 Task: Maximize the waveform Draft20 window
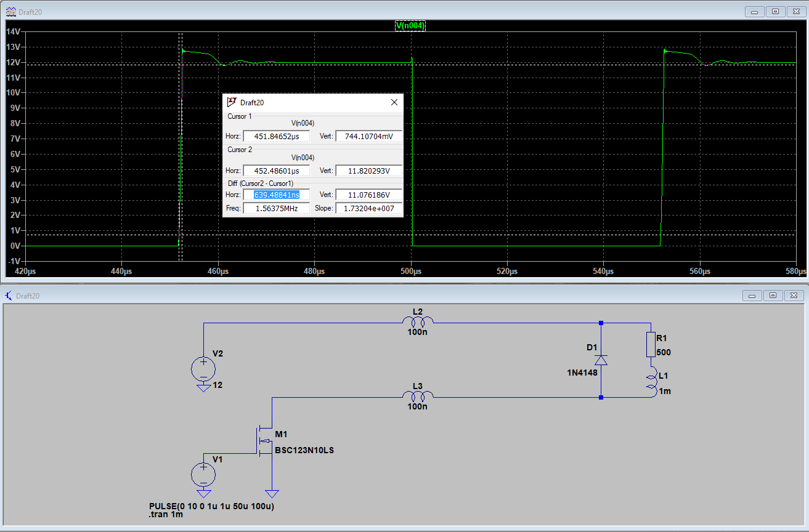pyautogui.click(x=775, y=12)
